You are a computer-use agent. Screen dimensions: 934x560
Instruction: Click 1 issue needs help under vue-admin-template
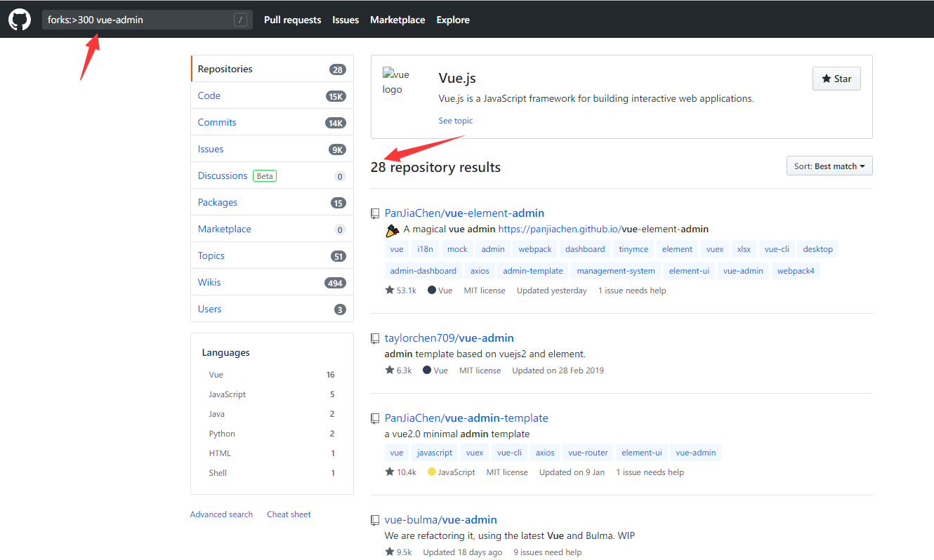pyautogui.click(x=650, y=472)
